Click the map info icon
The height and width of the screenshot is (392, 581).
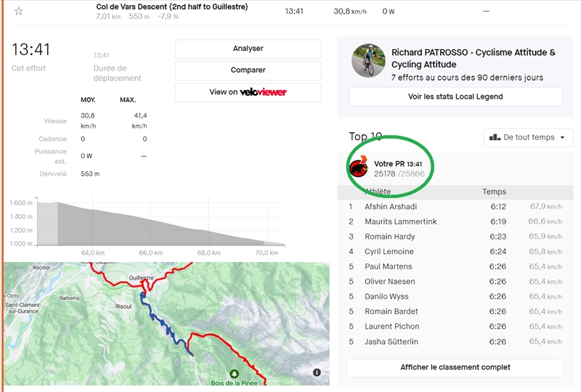(x=317, y=372)
